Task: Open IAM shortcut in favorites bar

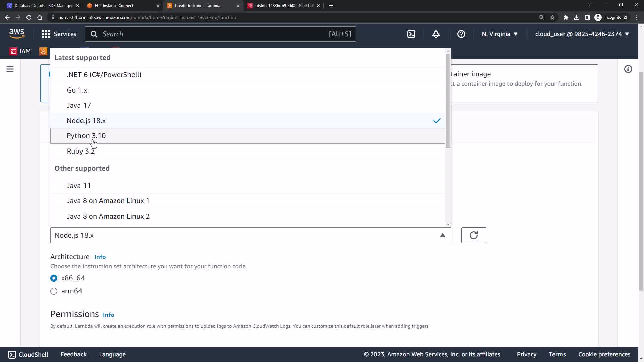Action: [x=20, y=51]
